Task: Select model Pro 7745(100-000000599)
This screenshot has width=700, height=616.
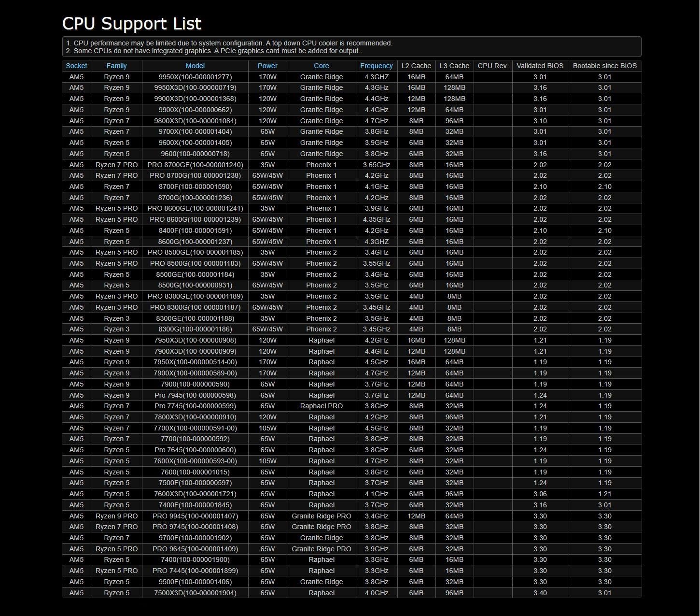Action: (195, 406)
